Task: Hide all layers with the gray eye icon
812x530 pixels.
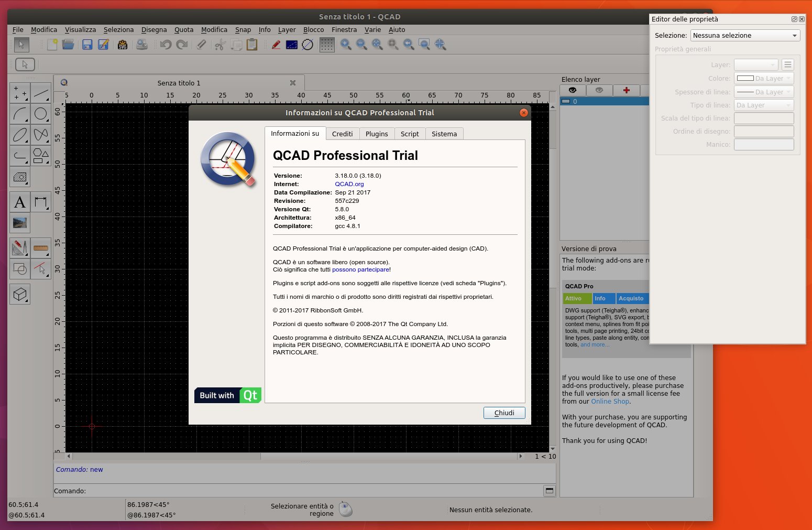Action: coord(599,90)
